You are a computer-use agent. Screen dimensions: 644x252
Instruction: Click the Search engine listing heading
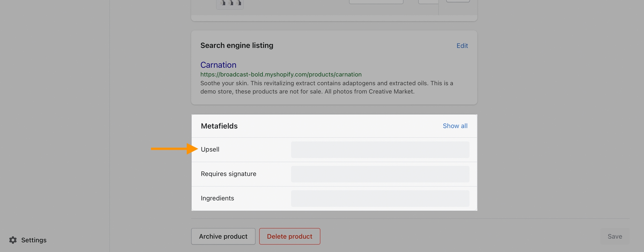click(x=236, y=45)
